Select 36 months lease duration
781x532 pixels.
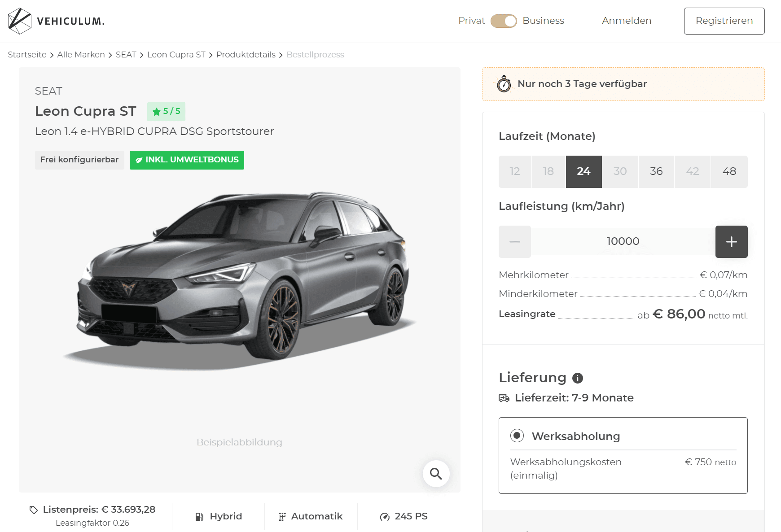(656, 171)
